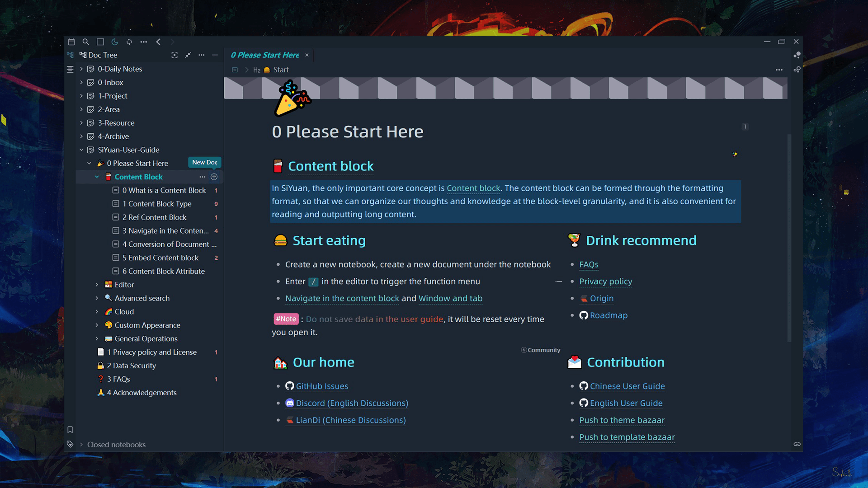Click Content Block row more options icon
Image resolution: width=868 pixels, height=488 pixels.
tap(203, 177)
